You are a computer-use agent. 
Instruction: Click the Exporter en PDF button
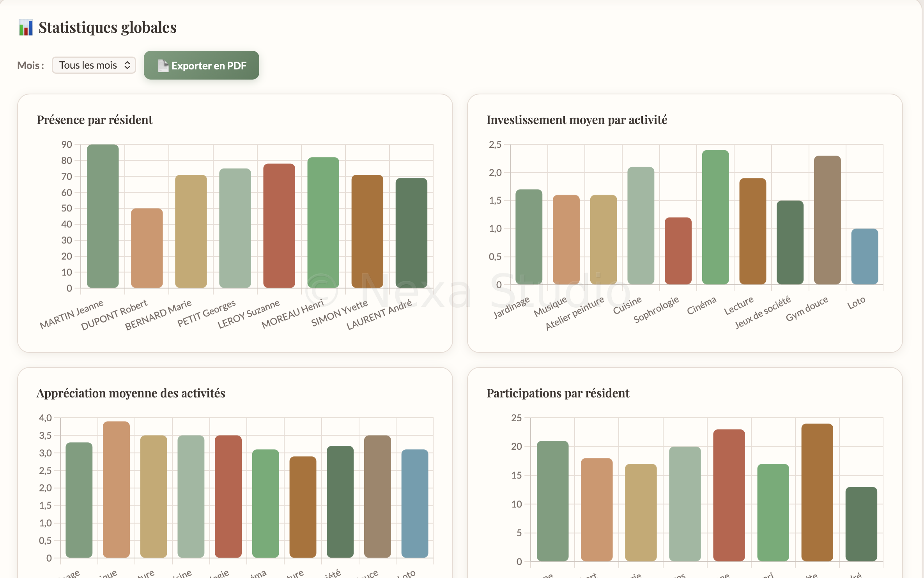tap(201, 65)
